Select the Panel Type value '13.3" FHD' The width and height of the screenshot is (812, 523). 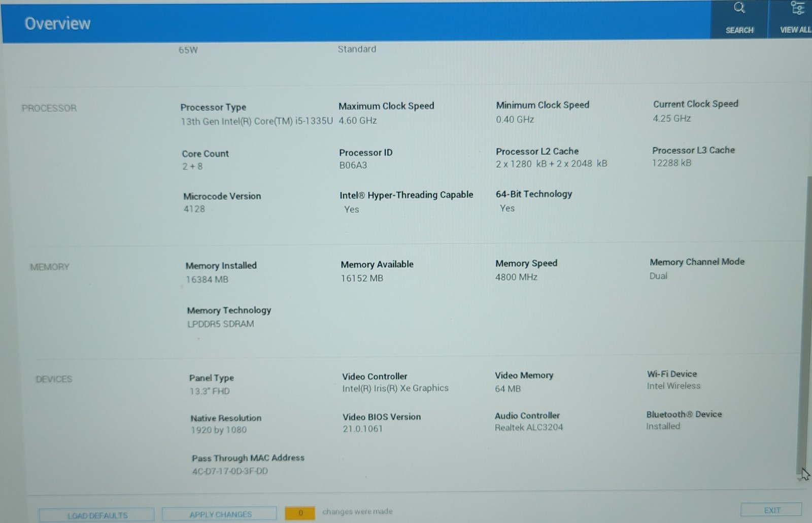pyautogui.click(x=210, y=391)
